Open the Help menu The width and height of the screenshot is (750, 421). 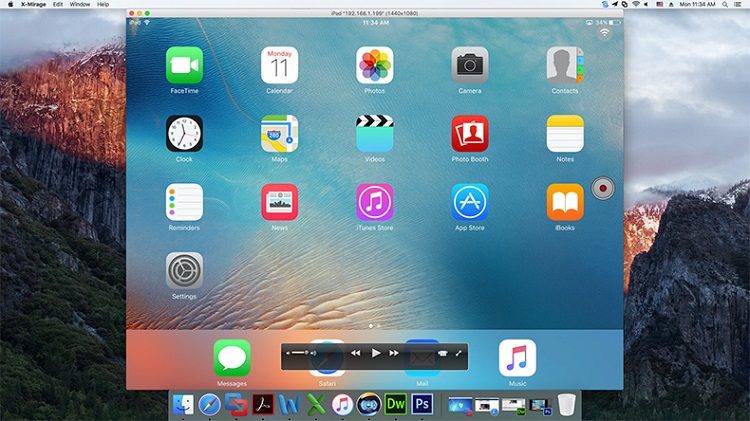pyautogui.click(x=103, y=4)
